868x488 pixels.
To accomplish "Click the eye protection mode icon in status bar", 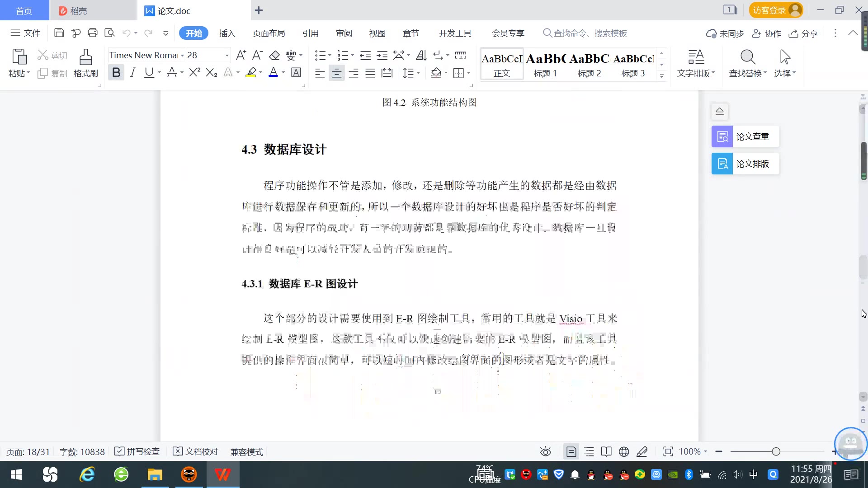I will tap(545, 452).
